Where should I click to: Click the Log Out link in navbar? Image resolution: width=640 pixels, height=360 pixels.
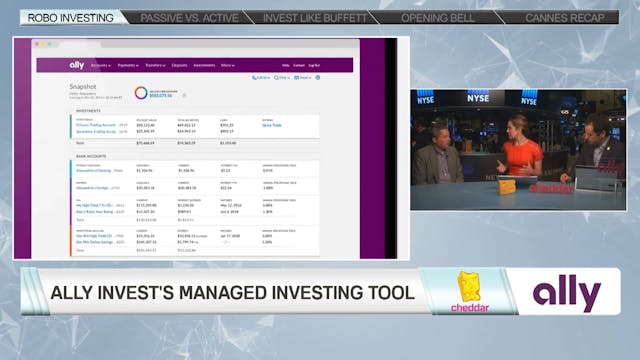click(314, 65)
